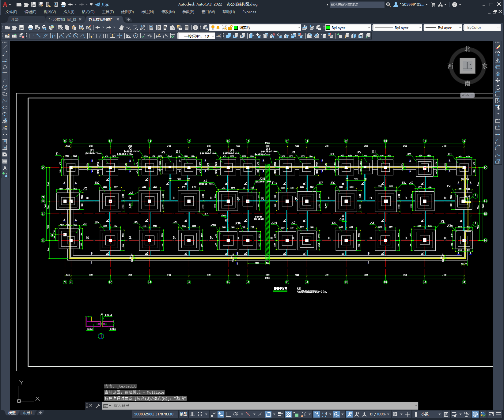Screen dimensions: 504x420
Task: Toggle snap mode in the status bar
Action: 200,414
